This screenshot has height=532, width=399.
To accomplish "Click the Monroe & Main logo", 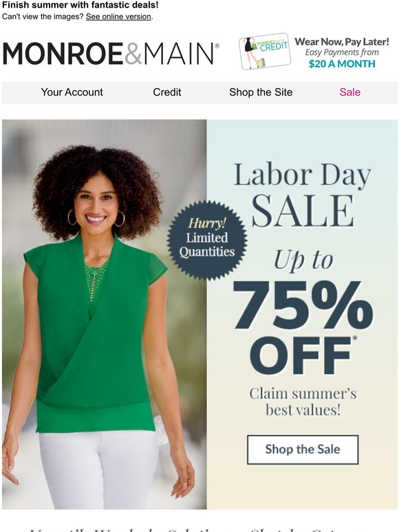I will click(111, 53).
